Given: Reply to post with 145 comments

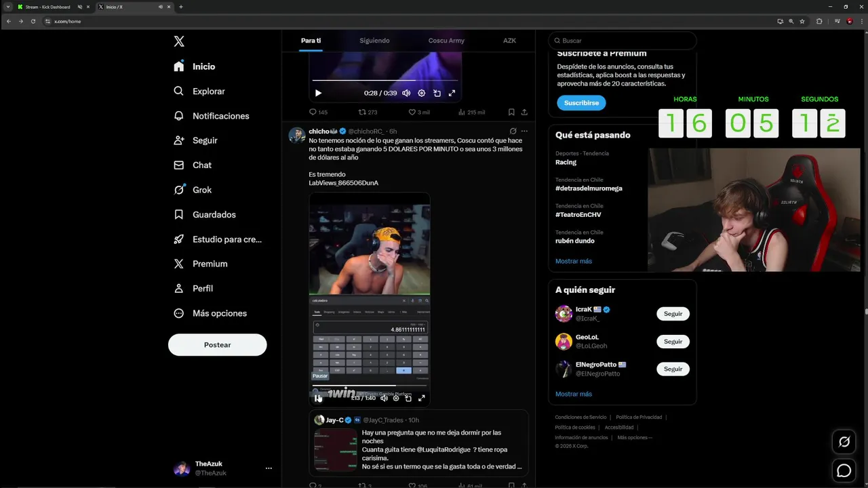Looking at the screenshot, I should point(318,112).
